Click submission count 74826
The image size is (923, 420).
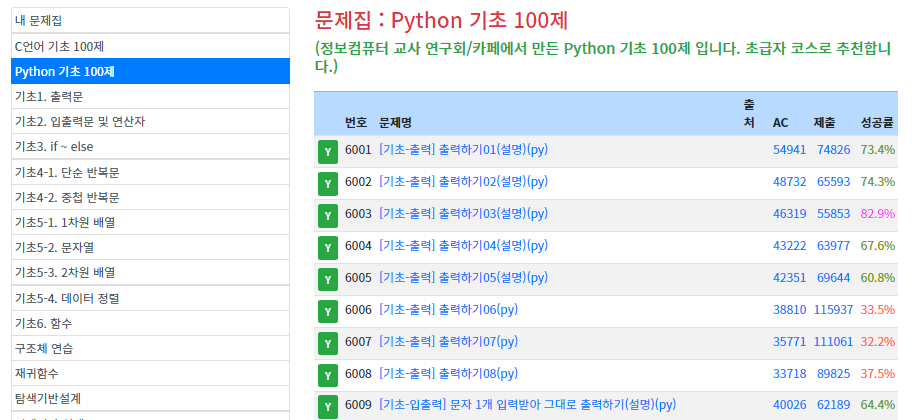point(834,150)
